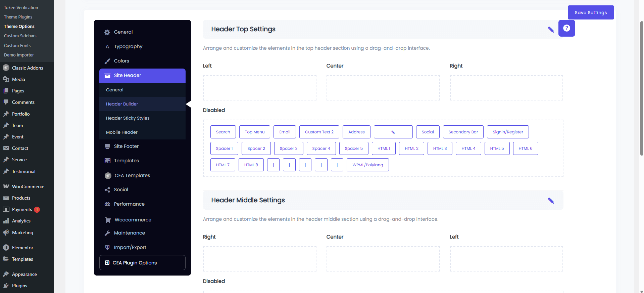The height and width of the screenshot is (293, 644).
Task: Click the General gear icon in options panel
Action: [107, 32]
